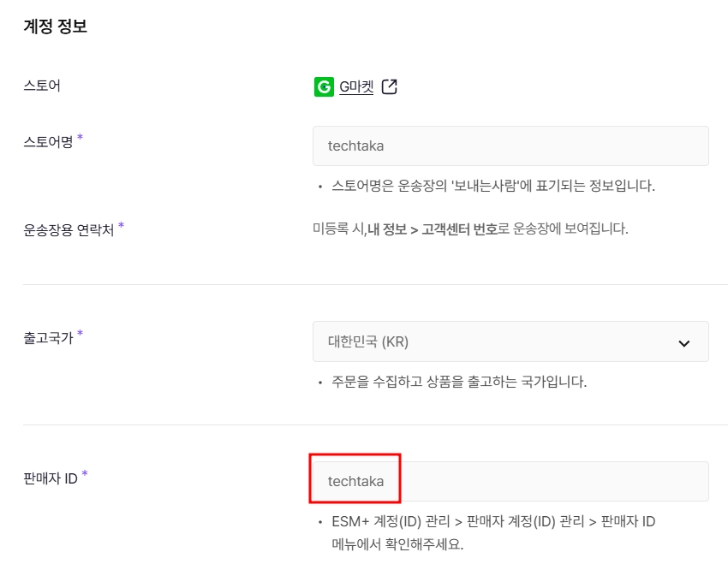The width and height of the screenshot is (728, 564).
Task: Click the 스토어명 field label
Action: pyautogui.click(x=48, y=141)
